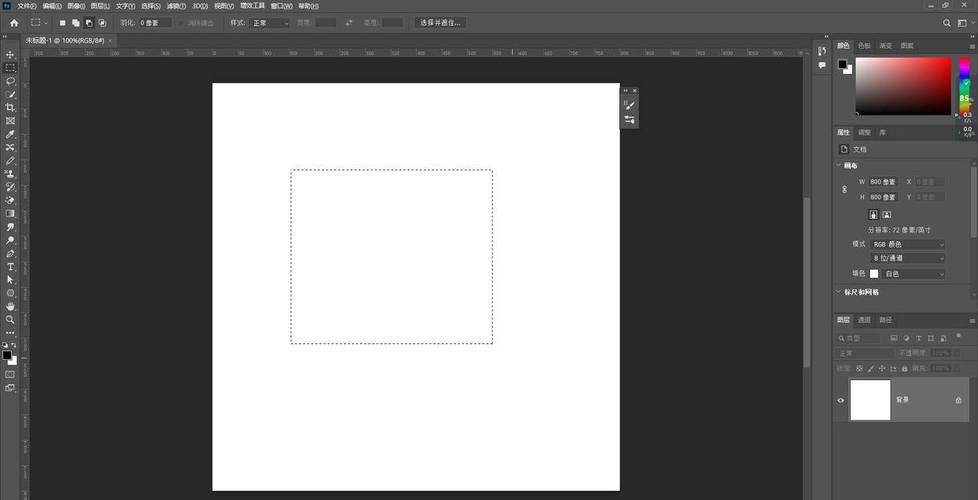Viewport: 978px width, 500px height.
Task: Select the Zoom tool
Action: point(10,320)
